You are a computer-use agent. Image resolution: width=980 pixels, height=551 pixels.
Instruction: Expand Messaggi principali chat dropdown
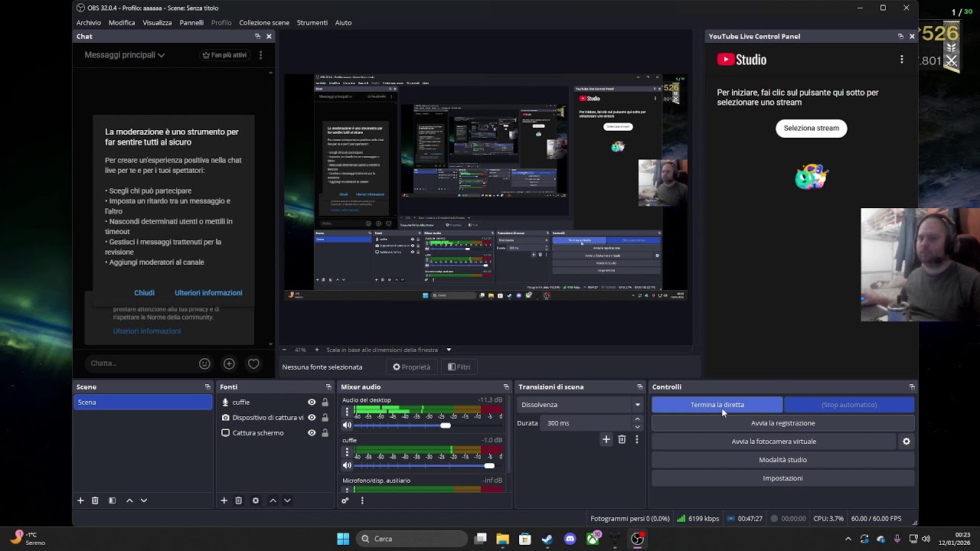[x=125, y=55]
